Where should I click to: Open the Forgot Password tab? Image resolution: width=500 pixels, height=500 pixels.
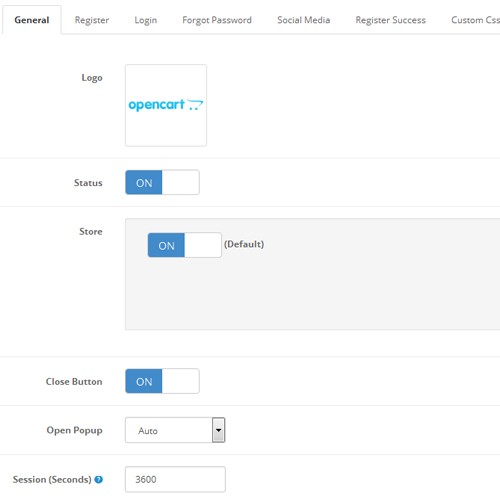pyautogui.click(x=217, y=20)
